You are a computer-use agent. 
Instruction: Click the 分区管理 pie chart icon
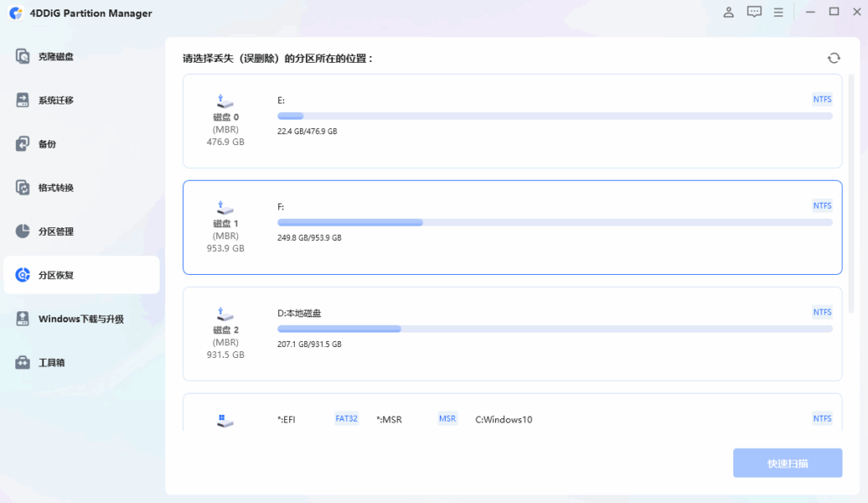[x=23, y=231]
